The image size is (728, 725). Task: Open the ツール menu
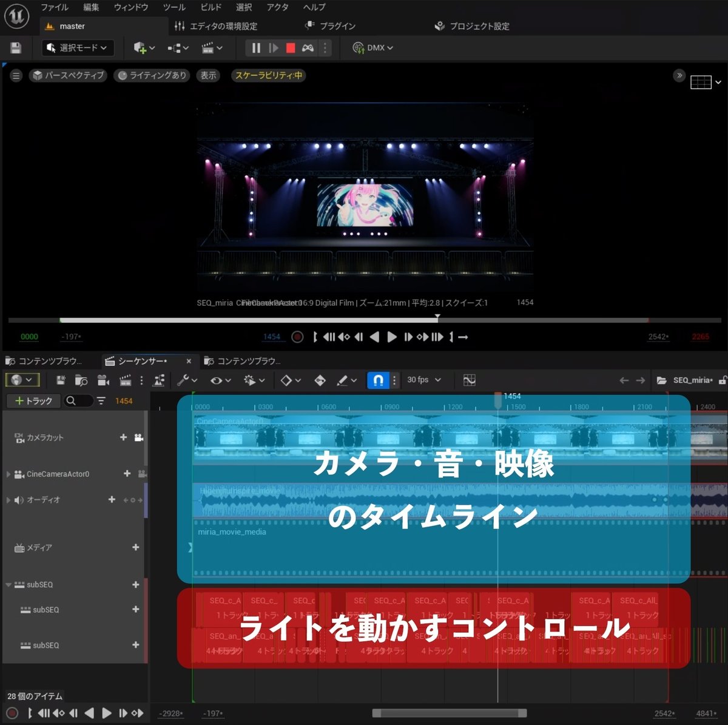pyautogui.click(x=174, y=7)
